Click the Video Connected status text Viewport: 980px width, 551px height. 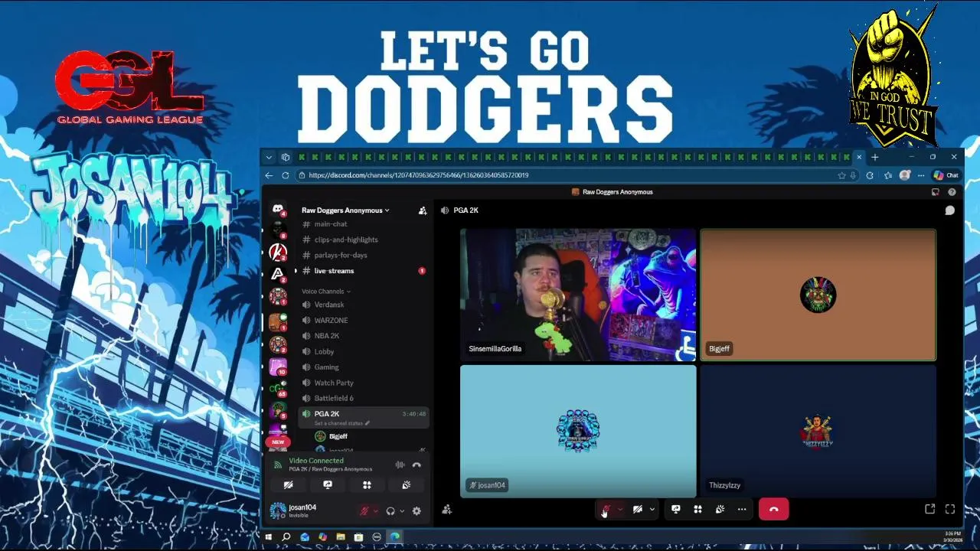coord(316,461)
